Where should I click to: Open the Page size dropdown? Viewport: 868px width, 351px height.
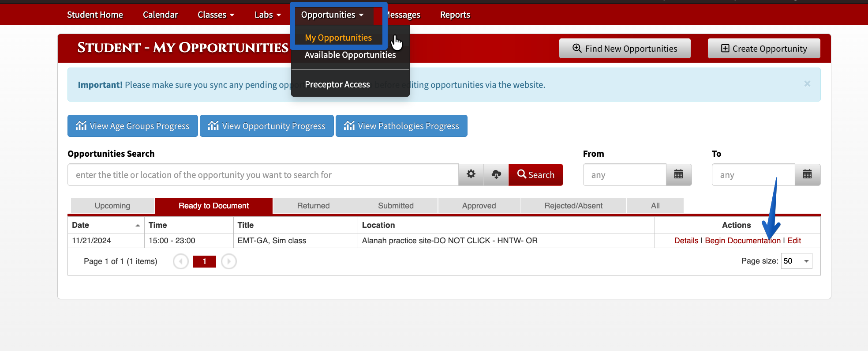(797, 261)
